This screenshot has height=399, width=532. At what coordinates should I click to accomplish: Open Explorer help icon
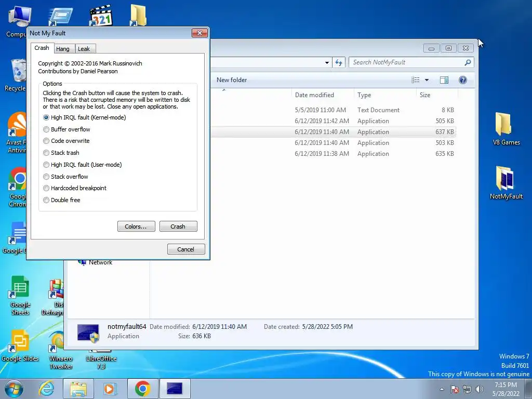[463, 80]
